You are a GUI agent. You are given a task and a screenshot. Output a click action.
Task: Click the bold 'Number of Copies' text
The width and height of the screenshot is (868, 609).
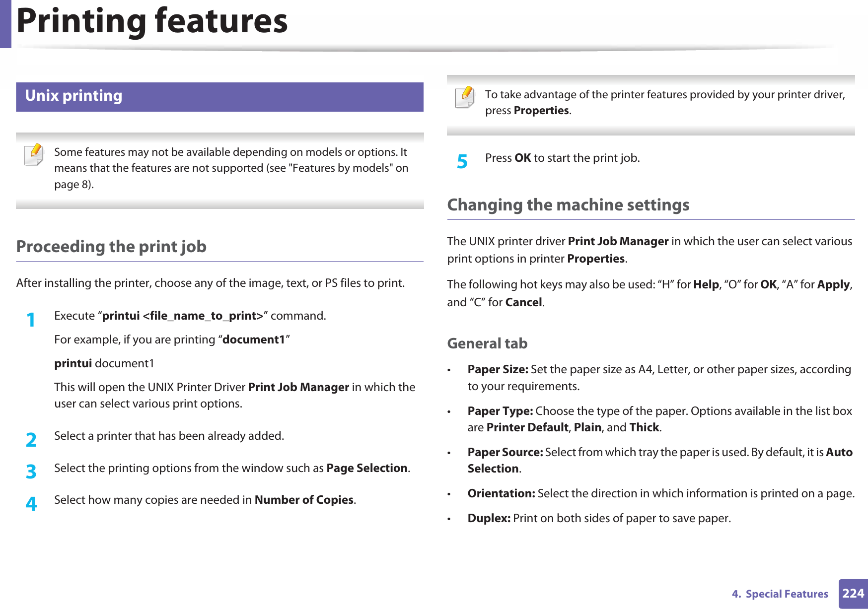(x=304, y=500)
